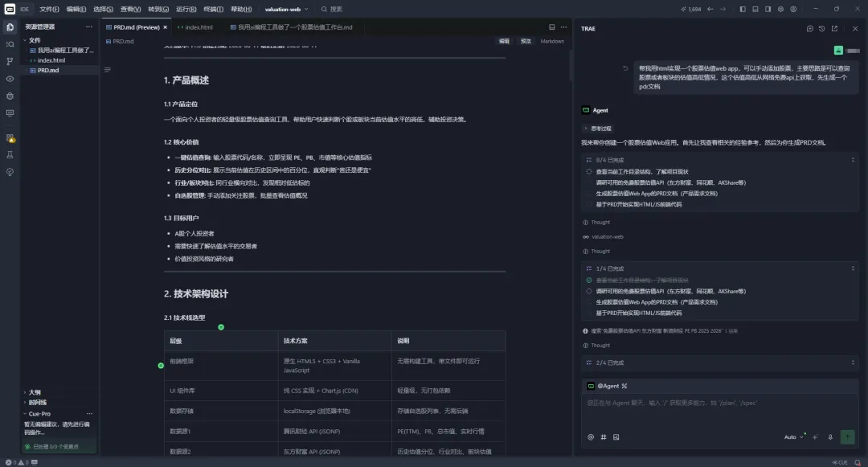This screenshot has height=467, width=868.
Task: Click the prompt optimize sparkle icon
Action: 816,437
